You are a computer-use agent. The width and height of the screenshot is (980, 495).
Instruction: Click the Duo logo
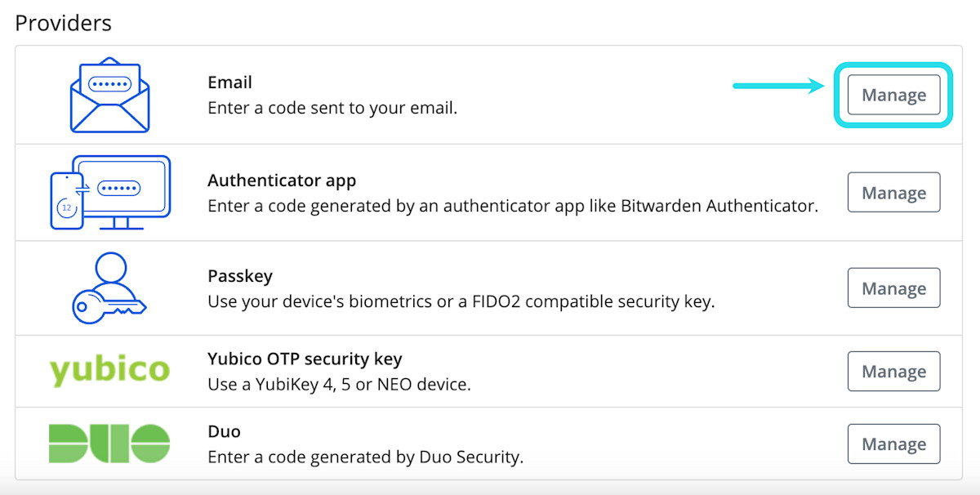tap(109, 444)
